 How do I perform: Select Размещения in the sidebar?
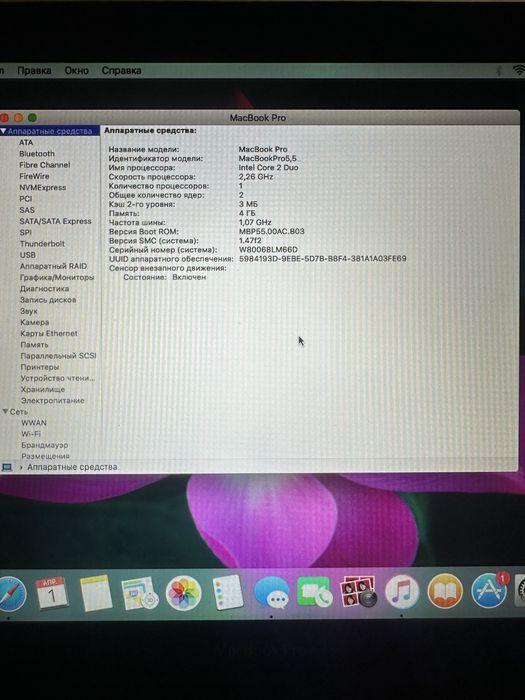coord(46,456)
